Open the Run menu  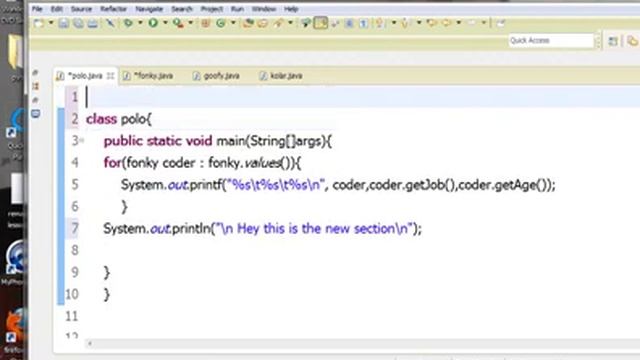pyautogui.click(x=237, y=9)
